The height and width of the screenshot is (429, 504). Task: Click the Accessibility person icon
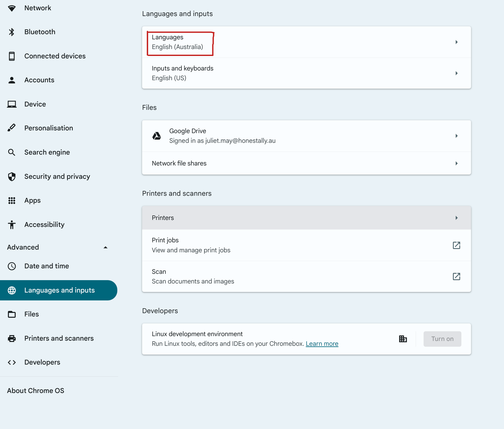[x=12, y=225]
